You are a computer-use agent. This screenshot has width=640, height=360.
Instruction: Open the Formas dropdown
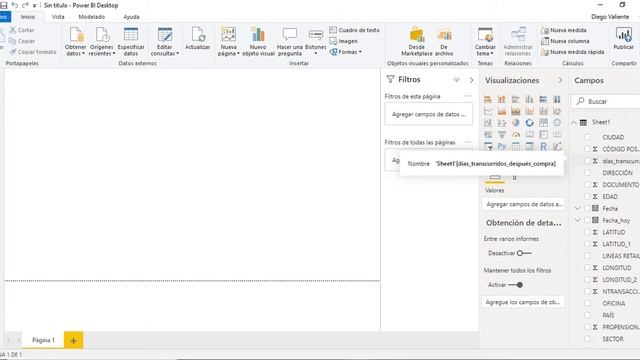345,52
